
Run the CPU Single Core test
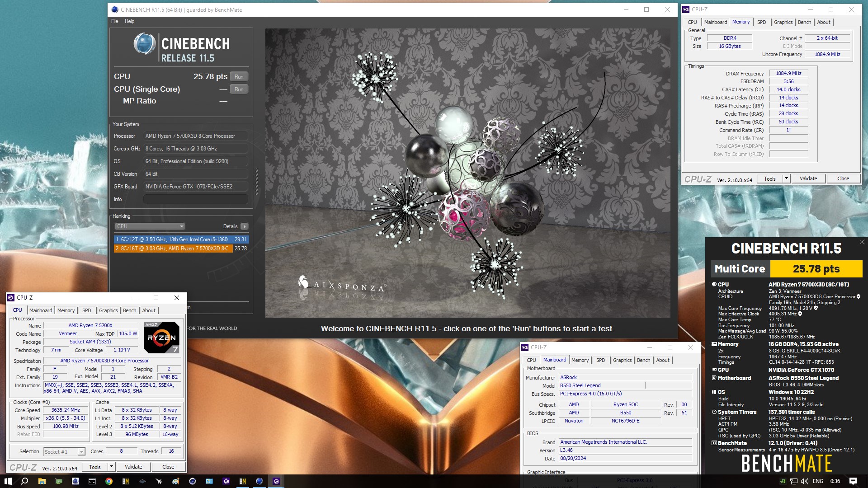tap(239, 89)
